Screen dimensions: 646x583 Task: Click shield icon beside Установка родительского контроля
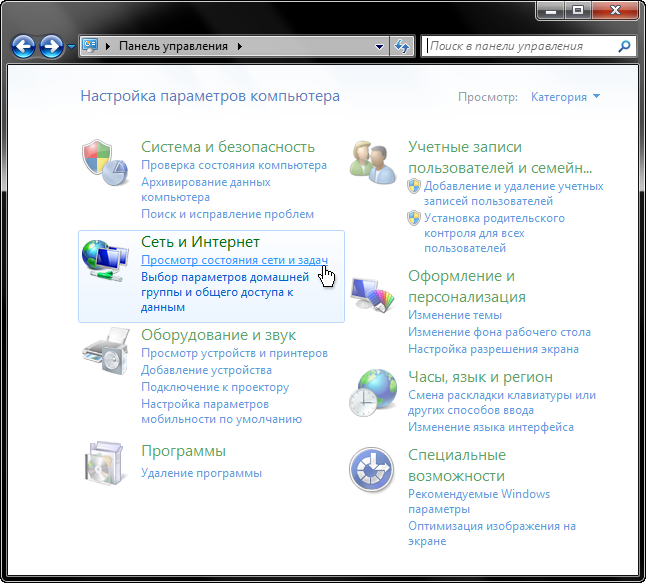tap(414, 218)
